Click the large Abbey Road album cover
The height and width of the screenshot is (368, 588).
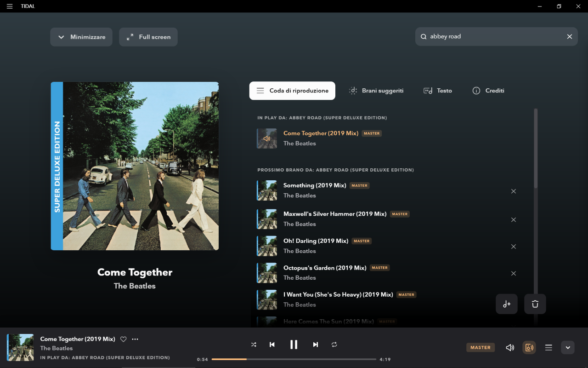click(x=135, y=166)
